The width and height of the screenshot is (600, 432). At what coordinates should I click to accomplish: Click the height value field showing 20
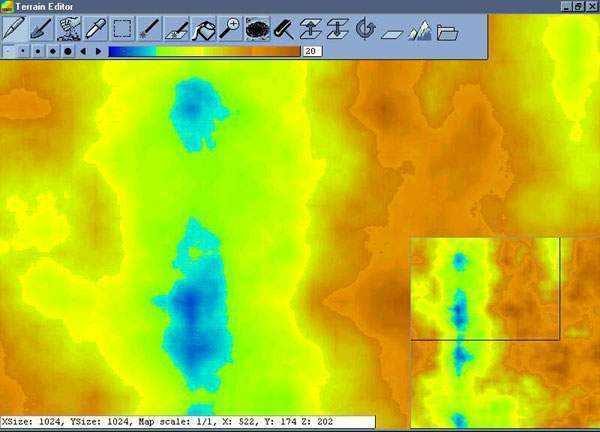pos(310,50)
